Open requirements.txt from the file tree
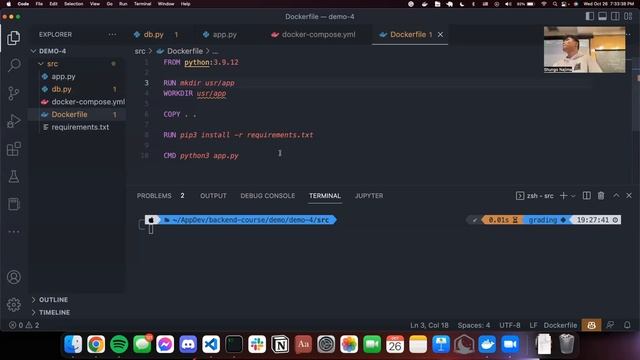This screenshot has width=640, height=360. click(80, 127)
